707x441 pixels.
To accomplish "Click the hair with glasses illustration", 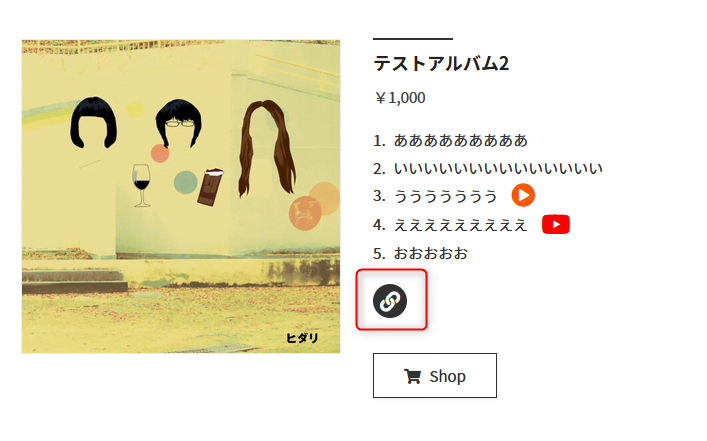I will coord(179,123).
